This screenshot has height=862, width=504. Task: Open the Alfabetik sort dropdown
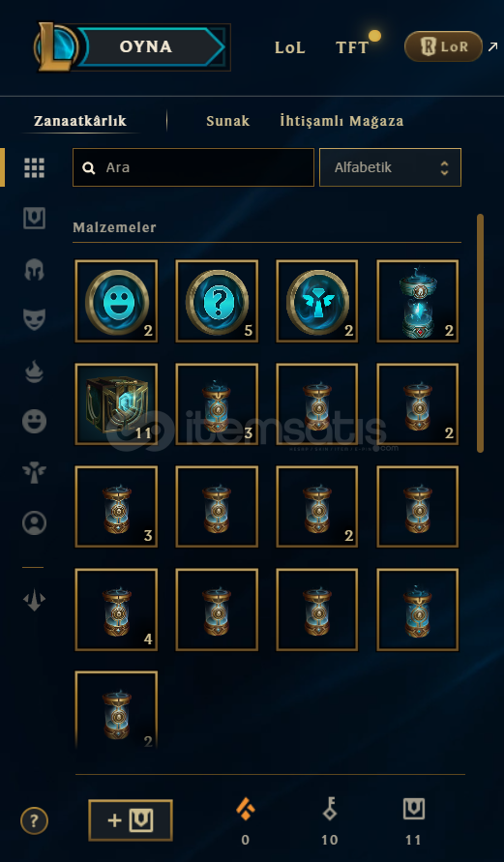pyautogui.click(x=390, y=167)
